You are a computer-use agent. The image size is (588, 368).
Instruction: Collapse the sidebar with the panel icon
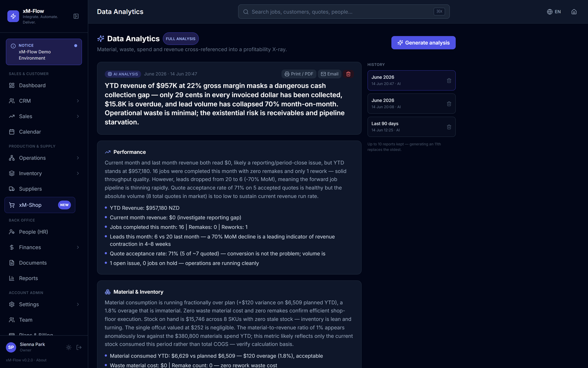tap(76, 16)
